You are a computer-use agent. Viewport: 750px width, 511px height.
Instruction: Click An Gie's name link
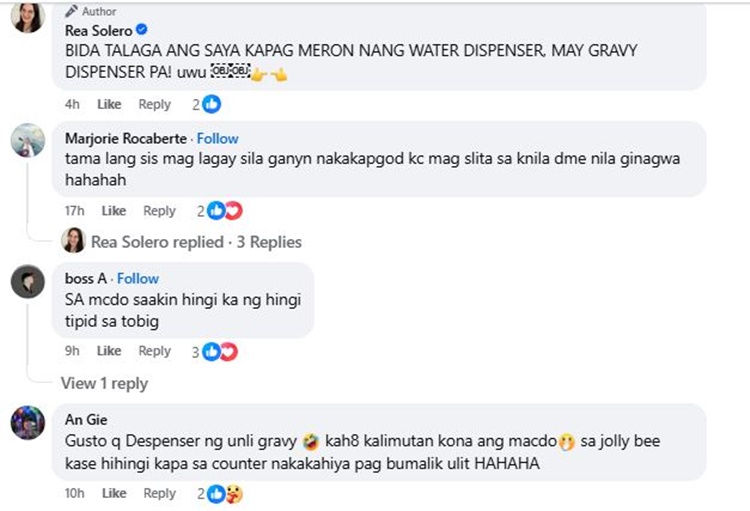pyautogui.click(x=86, y=420)
